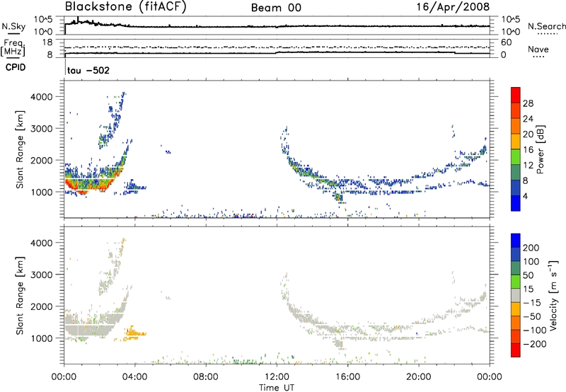Click the 'Blackstone (fitACF)' title text
The image size is (566, 392).
126,7
